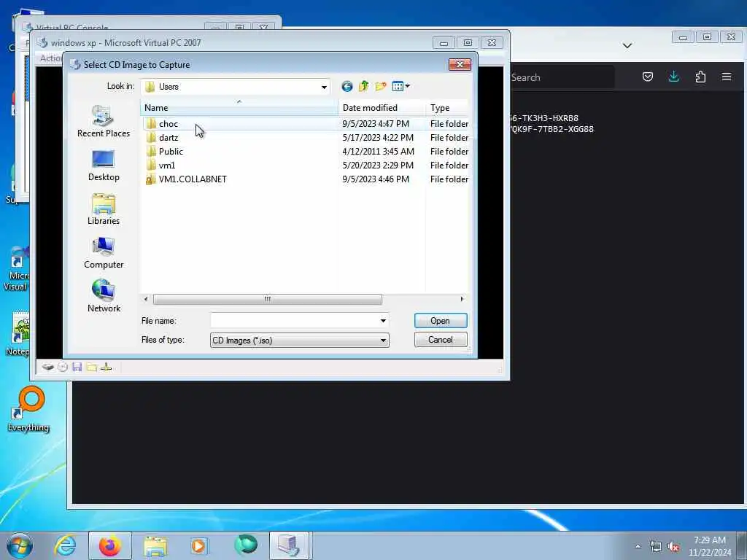Sort by the Type column header
Image resolution: width=747 pixels, height=560 pixels.
[x=447, y=108]
